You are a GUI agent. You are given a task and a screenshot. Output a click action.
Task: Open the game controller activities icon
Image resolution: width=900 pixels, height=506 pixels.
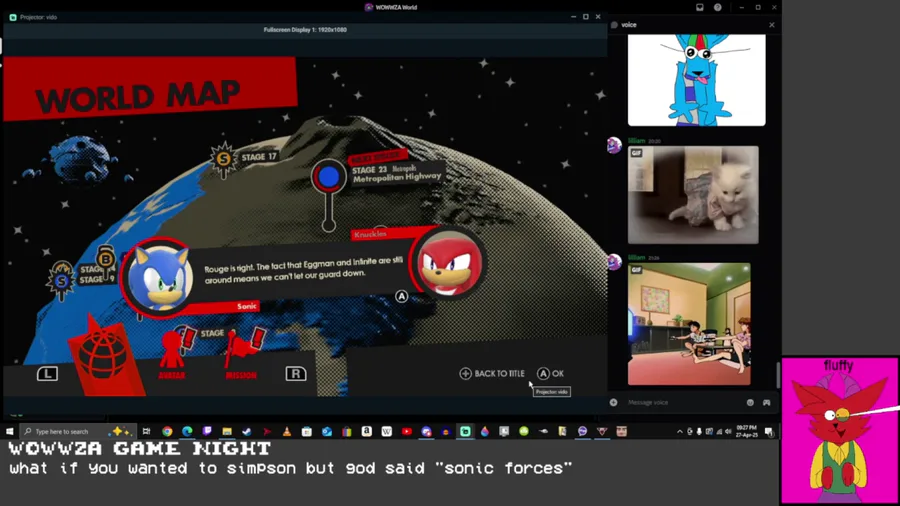[x=766, y=403]
